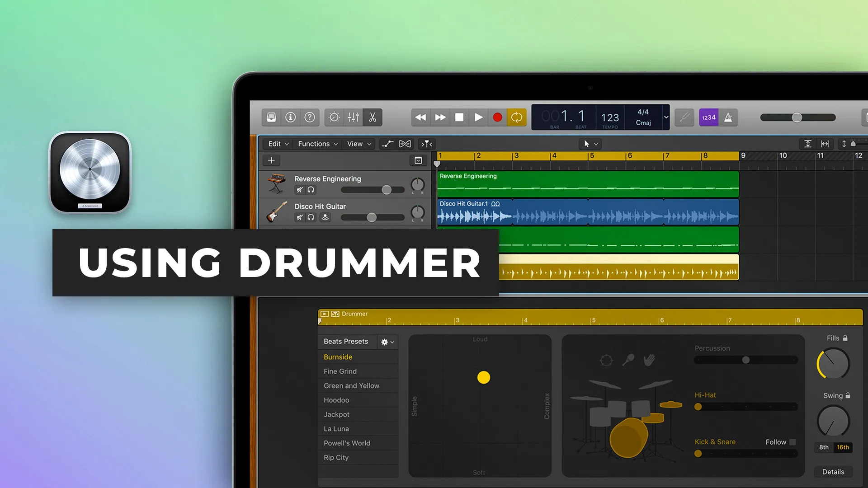Click the vertical zoom arrows icon
Image resolution: width=868 pixels, height=488 pixels.
(x=844, y=144)
